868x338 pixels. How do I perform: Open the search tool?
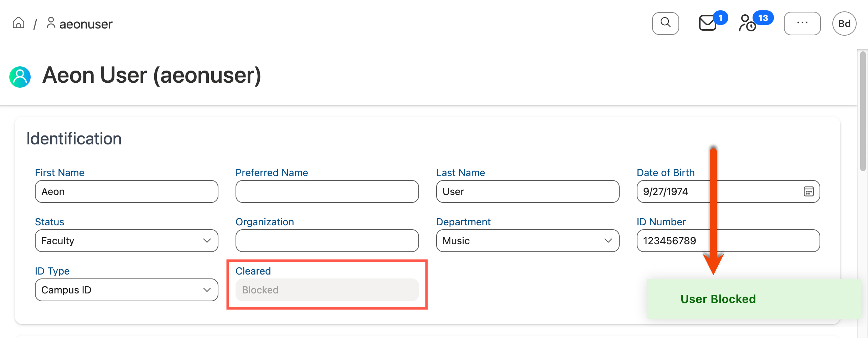click(665, 23)
